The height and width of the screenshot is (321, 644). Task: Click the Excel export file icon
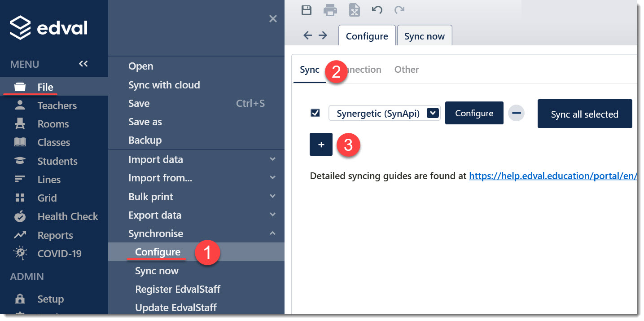pos(355,10)
